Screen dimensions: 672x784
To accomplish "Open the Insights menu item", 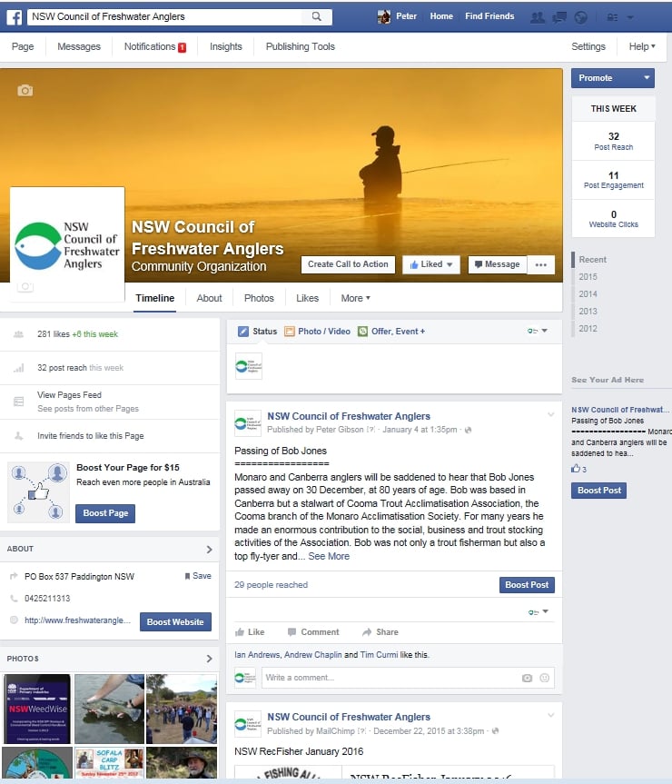I will [x=226, y=46].
